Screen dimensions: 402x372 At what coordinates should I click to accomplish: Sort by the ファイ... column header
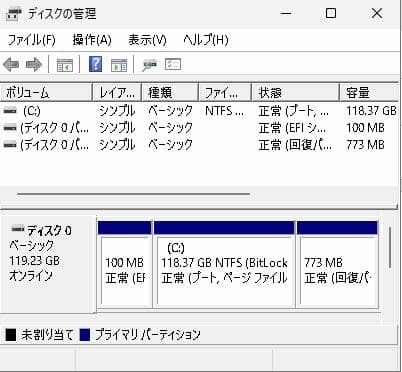coord(225,92)
